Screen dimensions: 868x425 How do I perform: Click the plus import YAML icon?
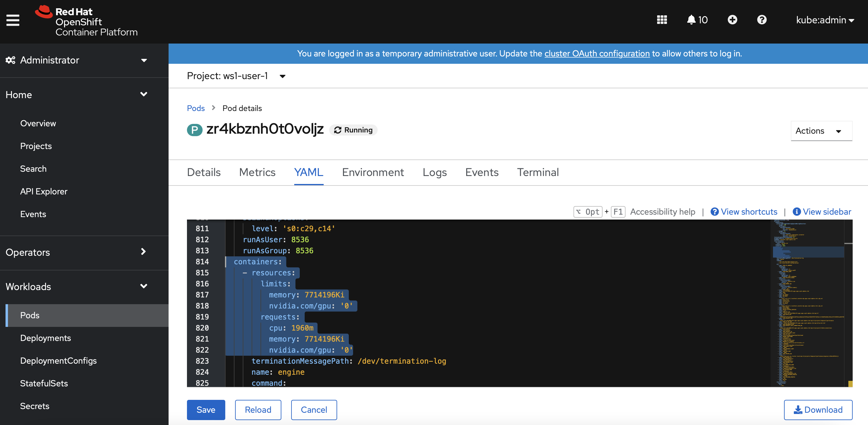(x=732, y=20)
